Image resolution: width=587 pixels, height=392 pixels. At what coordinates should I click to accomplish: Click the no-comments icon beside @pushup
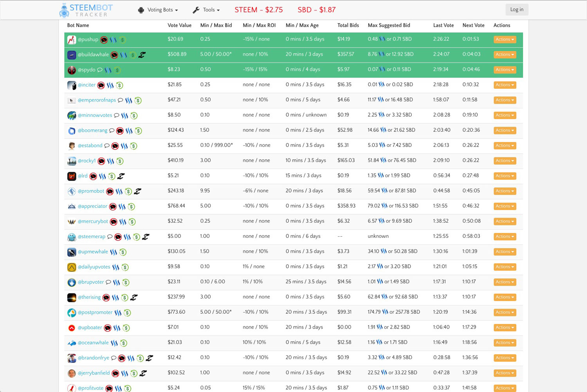point(104,40)
